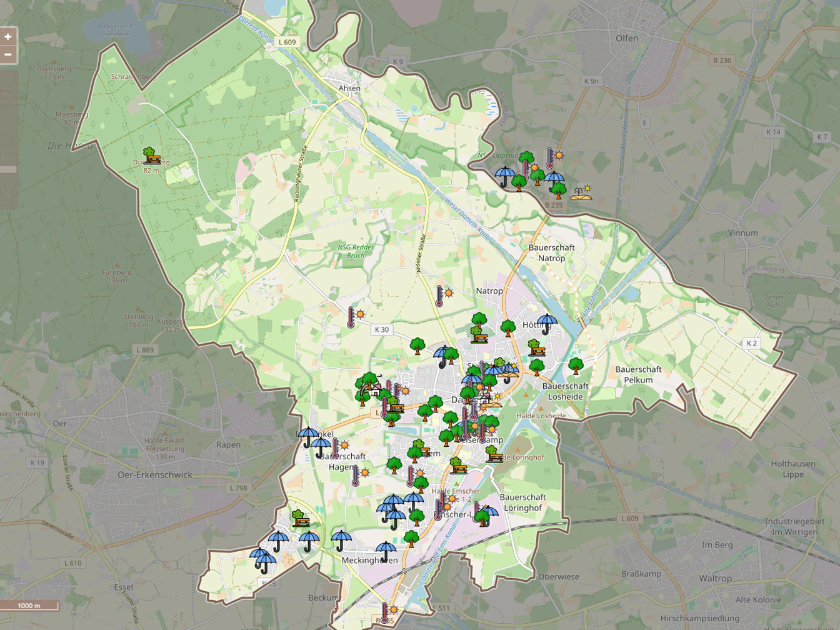Open the park bench marker below Hötting umbrella
Image resolution: width=840 pixels, height=630 pixels.
tap(535, 348)
